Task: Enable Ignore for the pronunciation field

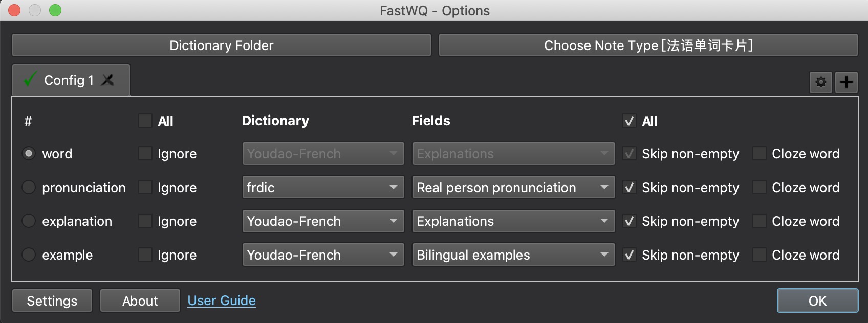Action: click(146, 188)
